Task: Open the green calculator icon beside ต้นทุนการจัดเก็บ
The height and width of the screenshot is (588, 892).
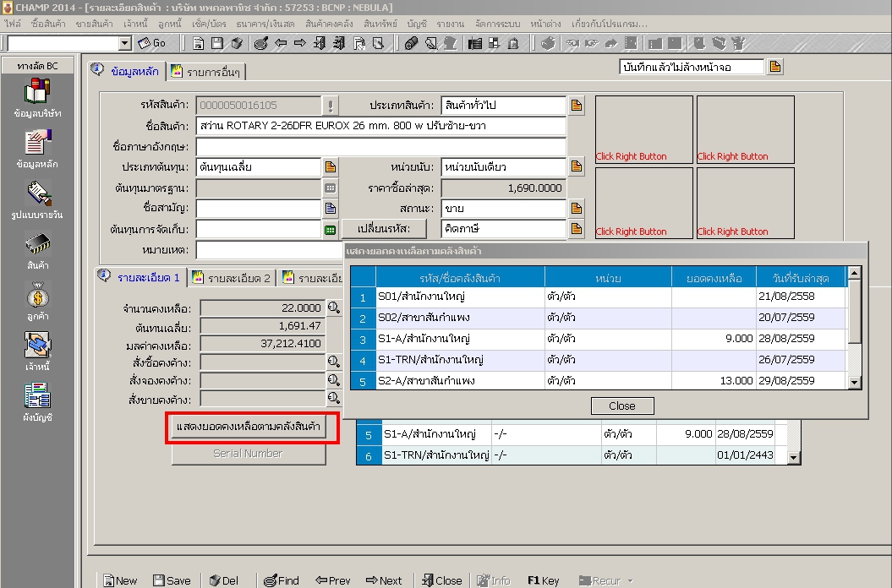Action: pyautogui.click(x=330, y=230)
